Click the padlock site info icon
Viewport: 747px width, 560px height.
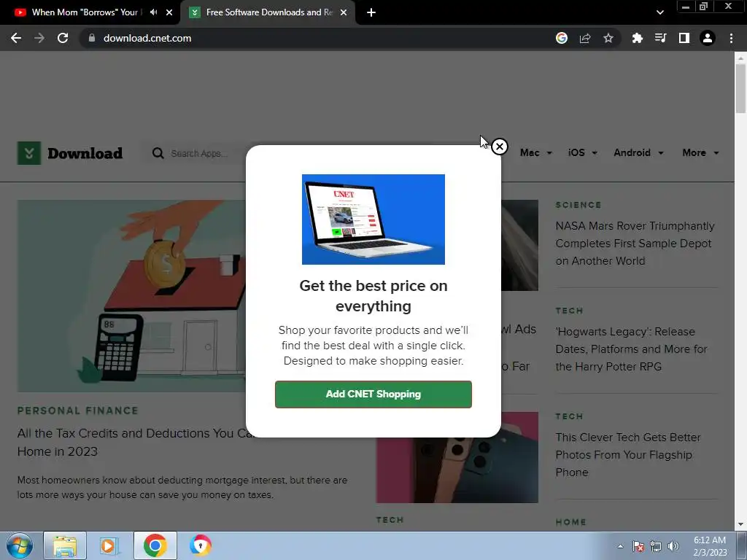click(x=92, y=38)
